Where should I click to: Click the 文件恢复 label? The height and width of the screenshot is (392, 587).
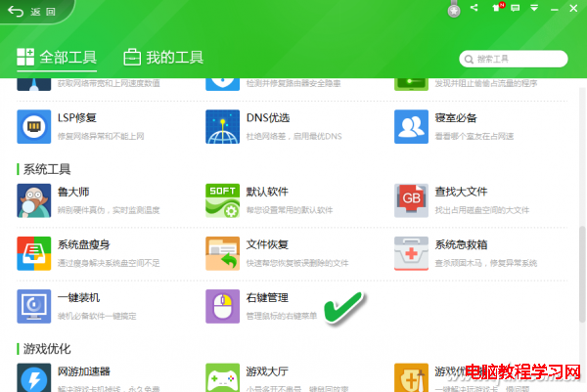coord(267,244)
